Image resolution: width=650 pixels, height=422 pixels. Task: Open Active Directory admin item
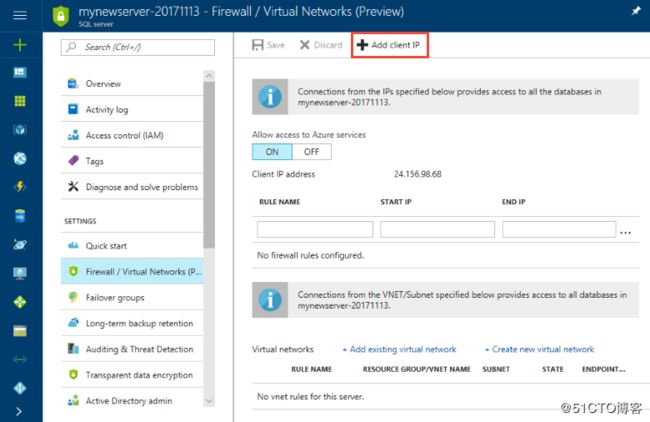(x=132, y=401)
